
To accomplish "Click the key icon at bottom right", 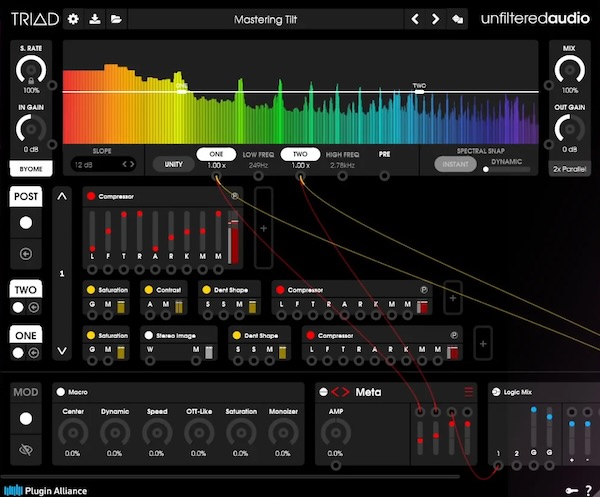I will 571,490.
